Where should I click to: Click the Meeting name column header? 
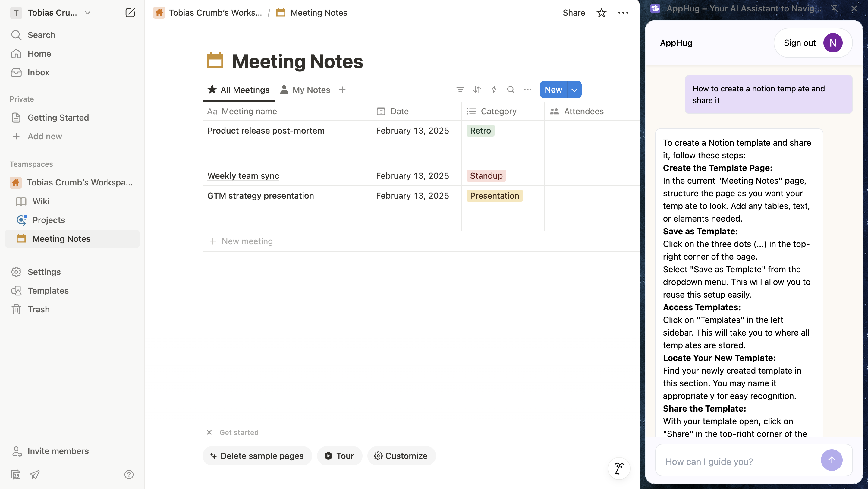[x=286, y=111]
